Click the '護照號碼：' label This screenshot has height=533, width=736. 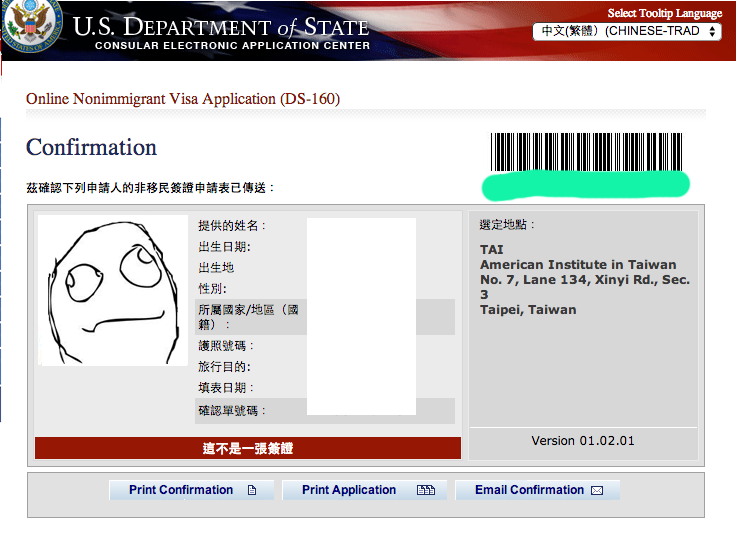pyautogui.click(x=226, y=346)
